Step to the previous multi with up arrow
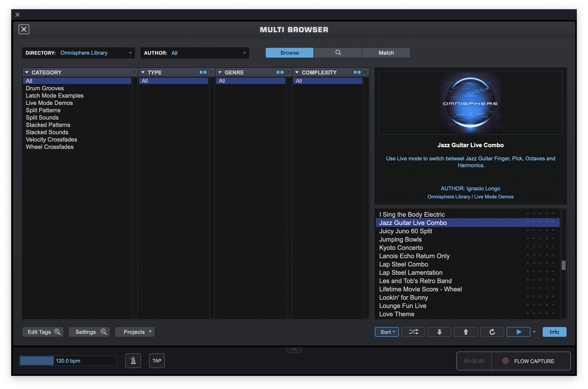Image resolution: width=588 pixels, height=389 pixels. tap(466, 332)
